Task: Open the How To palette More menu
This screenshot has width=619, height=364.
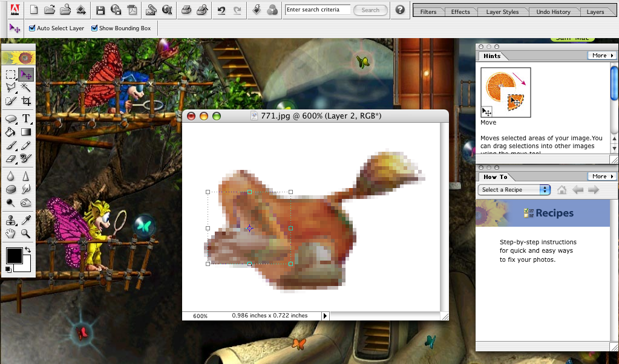Action: tap(603, 177)
